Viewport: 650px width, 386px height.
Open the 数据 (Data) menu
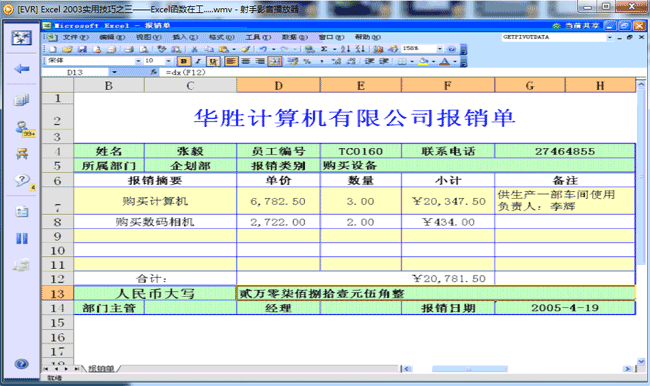coord(294,37)
